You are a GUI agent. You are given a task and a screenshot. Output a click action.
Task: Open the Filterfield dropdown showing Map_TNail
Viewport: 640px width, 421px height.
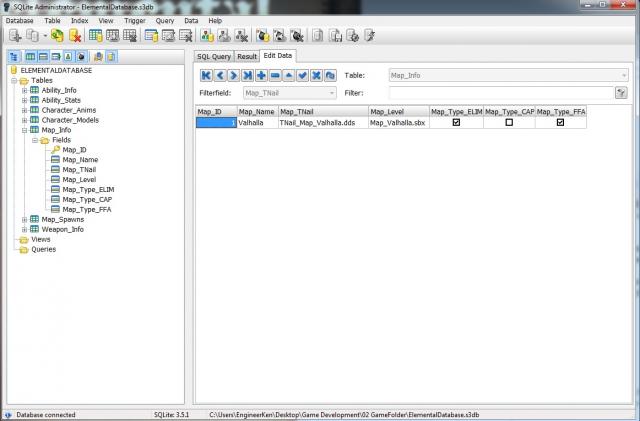coord(290,92)
